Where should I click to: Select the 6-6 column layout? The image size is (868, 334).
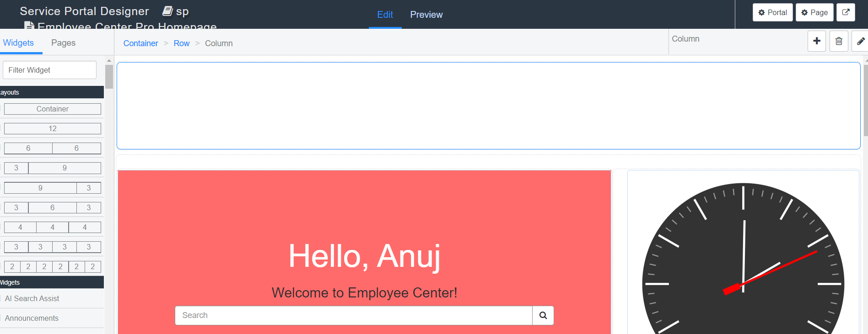[x=53, y=148]
